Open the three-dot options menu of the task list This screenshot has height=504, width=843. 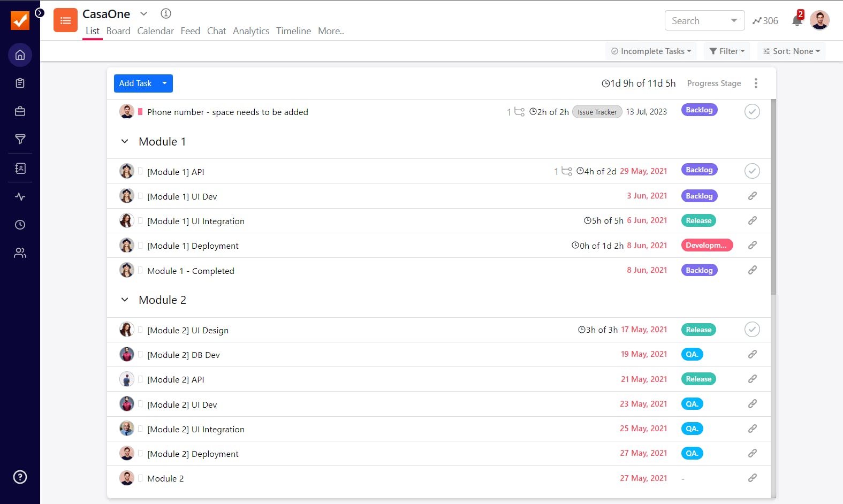click(x=756, y=83)
